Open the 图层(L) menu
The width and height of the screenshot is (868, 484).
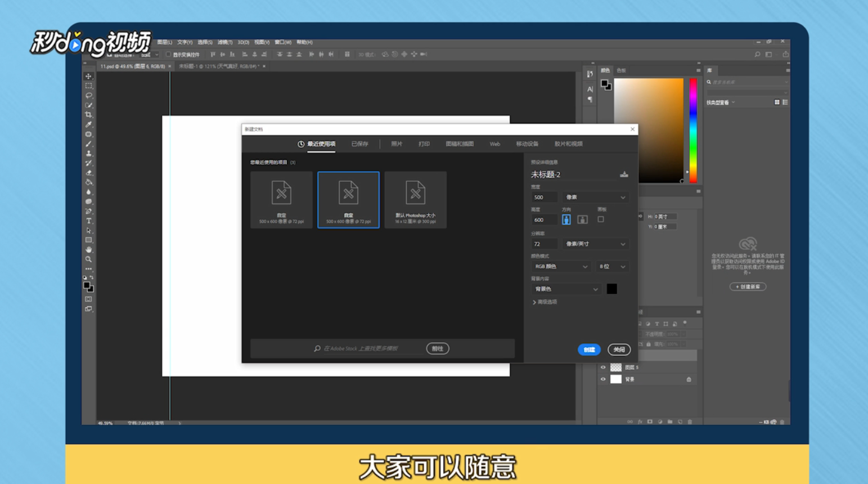point(165,42)
